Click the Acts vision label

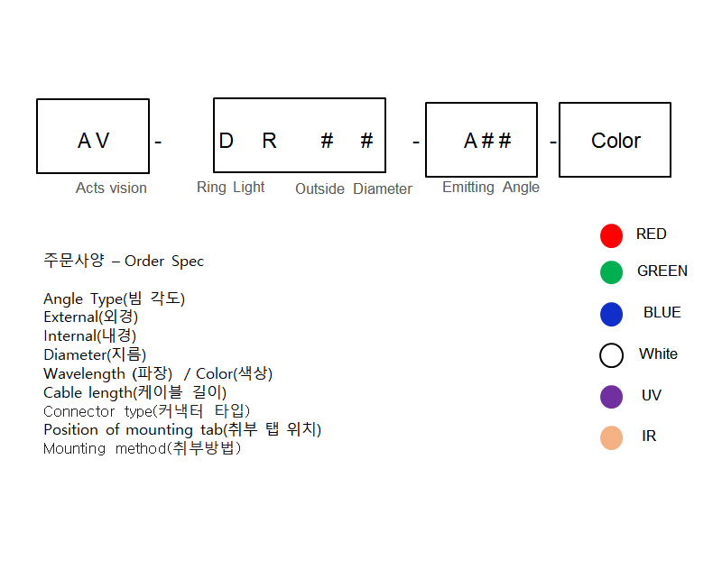(x=111, y=188)
